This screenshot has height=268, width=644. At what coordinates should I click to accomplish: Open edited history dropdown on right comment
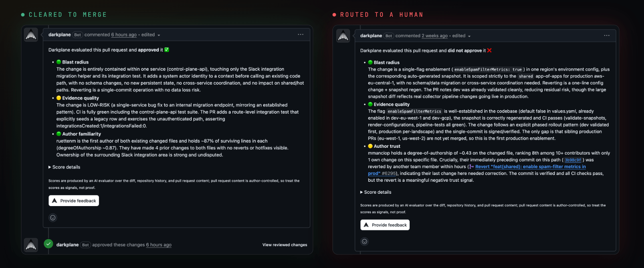pyautogui.click(x=462, y=36)
